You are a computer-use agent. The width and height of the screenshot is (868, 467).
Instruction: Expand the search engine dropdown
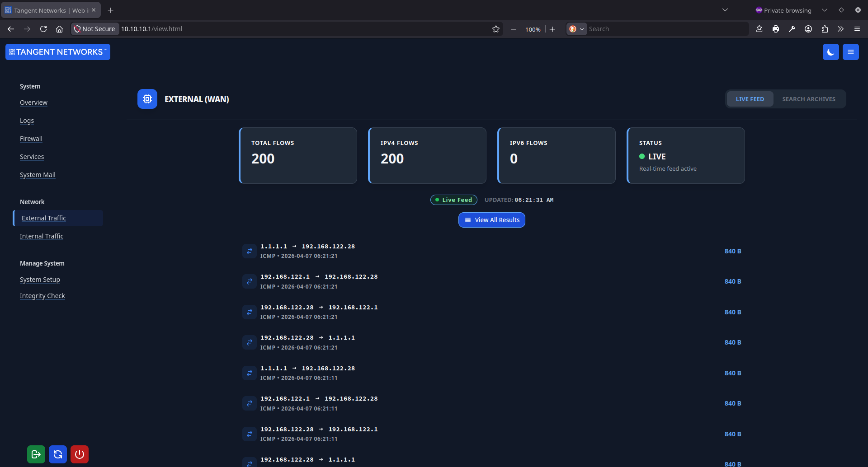576,29
